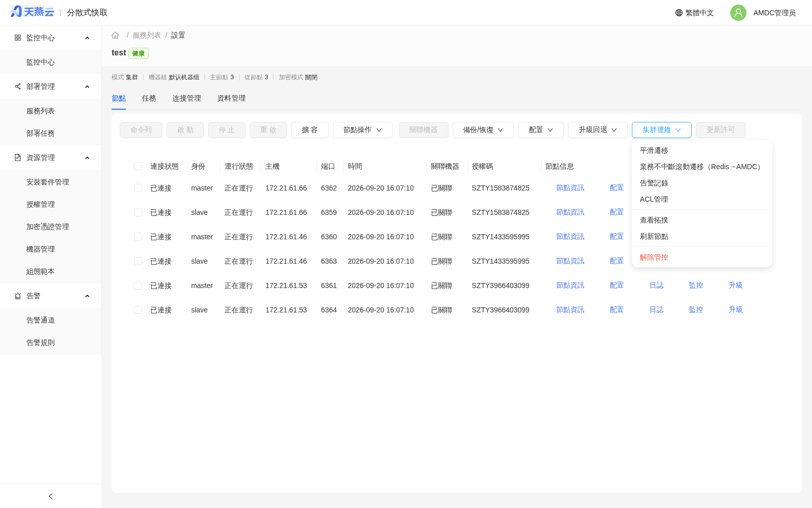Choose 告警記錄 in dropdown menu
812x508 pixels.
pyautogui.click(x=702, y=183)
